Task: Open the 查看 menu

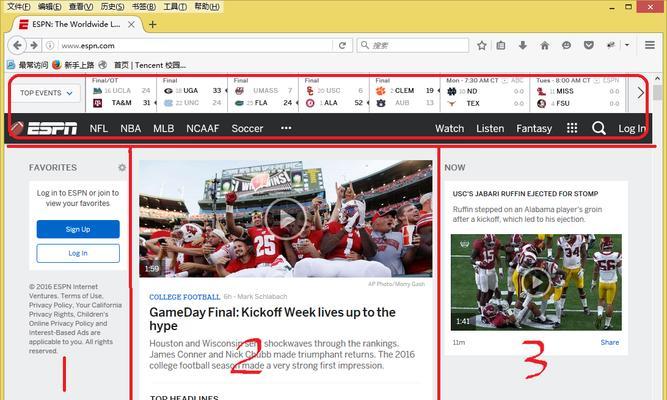Action: click(81, 6)
